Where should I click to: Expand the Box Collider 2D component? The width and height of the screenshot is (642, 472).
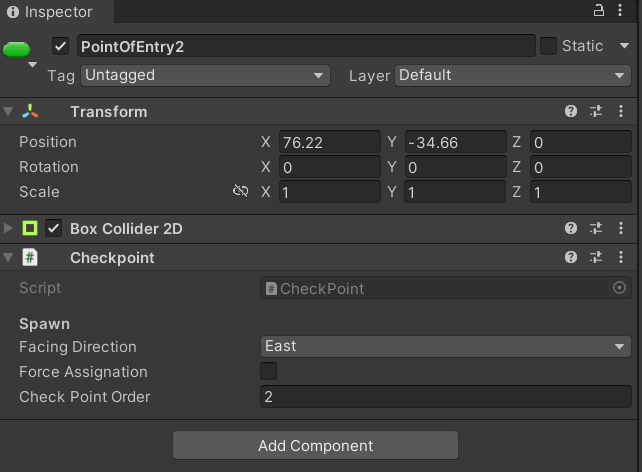[8, 228]
